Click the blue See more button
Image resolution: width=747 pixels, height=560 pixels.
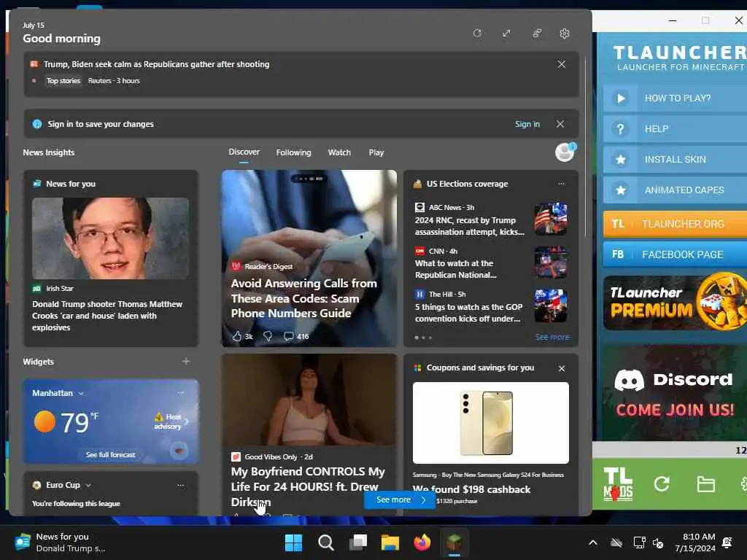[399, 500]
